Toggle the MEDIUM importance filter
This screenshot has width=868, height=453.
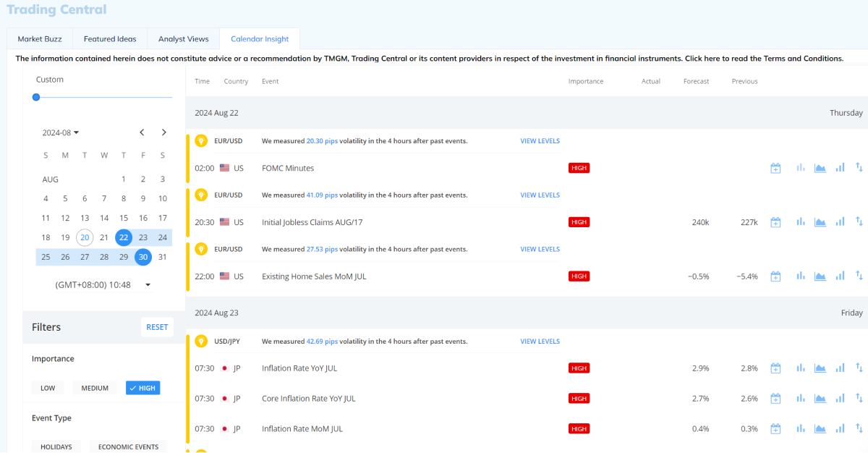click(95, 387)
